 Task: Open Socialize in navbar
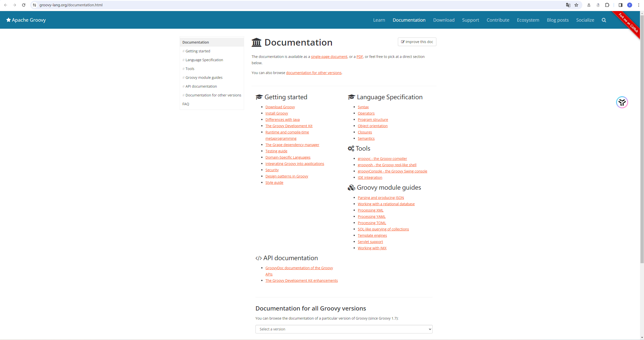click(x=585, y=20)
